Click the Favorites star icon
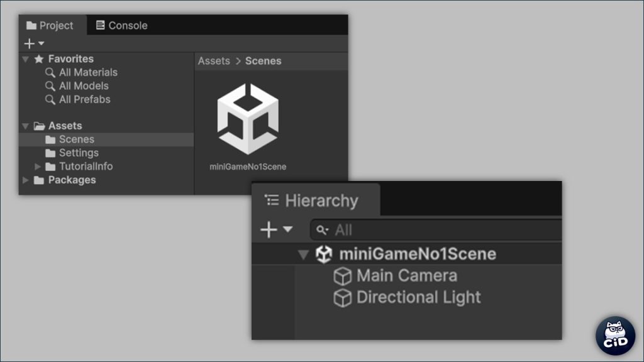The image size is (644, 362). [39, 59]
